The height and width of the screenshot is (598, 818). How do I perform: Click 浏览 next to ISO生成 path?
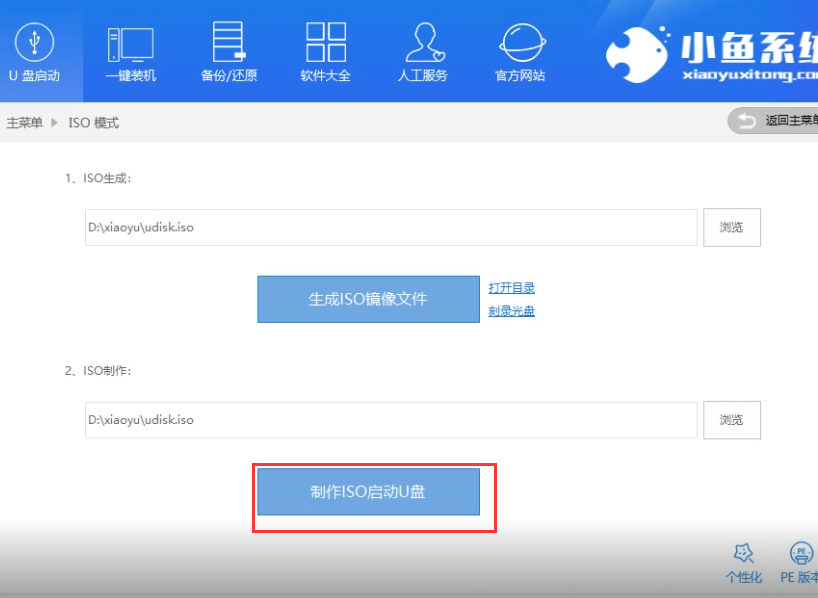tap(731, 227)
